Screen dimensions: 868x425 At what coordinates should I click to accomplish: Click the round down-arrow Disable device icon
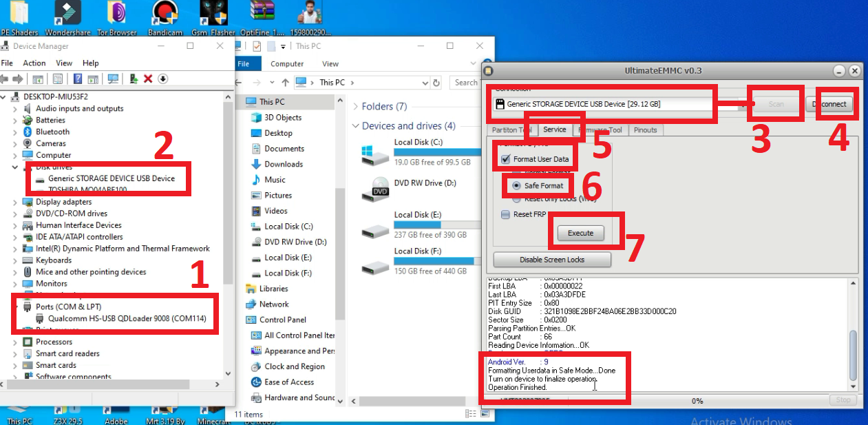[x=163, y=79]
